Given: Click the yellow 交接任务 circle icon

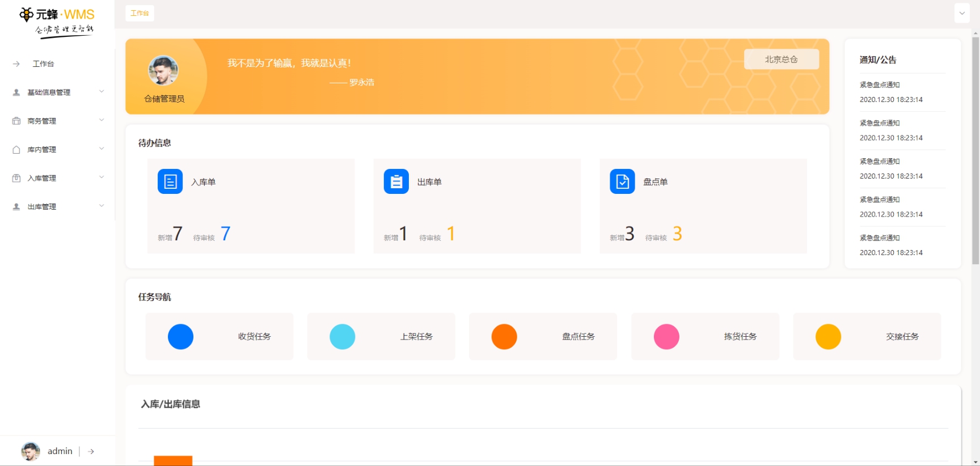Looking at the screenshot, I should pos(828,337).
